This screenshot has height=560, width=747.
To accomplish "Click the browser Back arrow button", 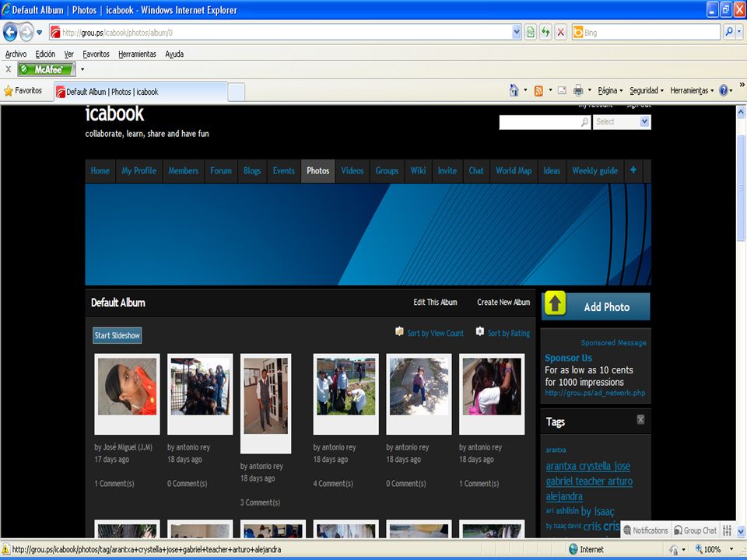I will (10, 33).
